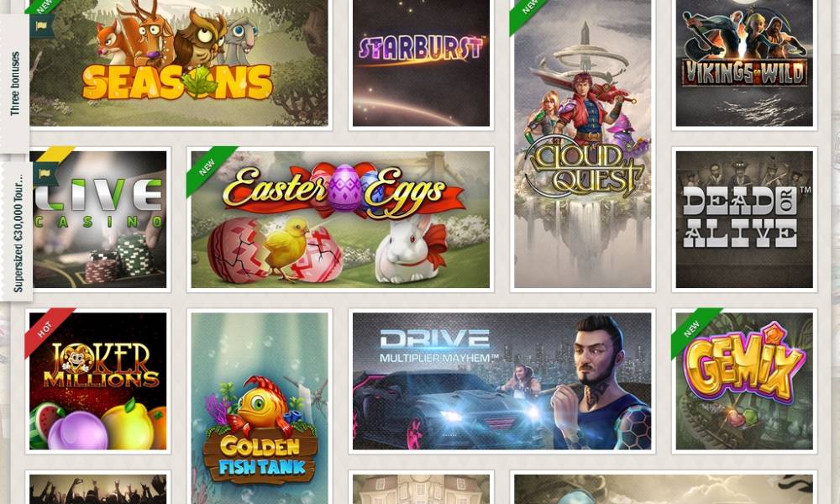Click the flag icon on Seasons tile
Image resolution: width=840 pixels, height=504 pixels.
tap(42, 25)
